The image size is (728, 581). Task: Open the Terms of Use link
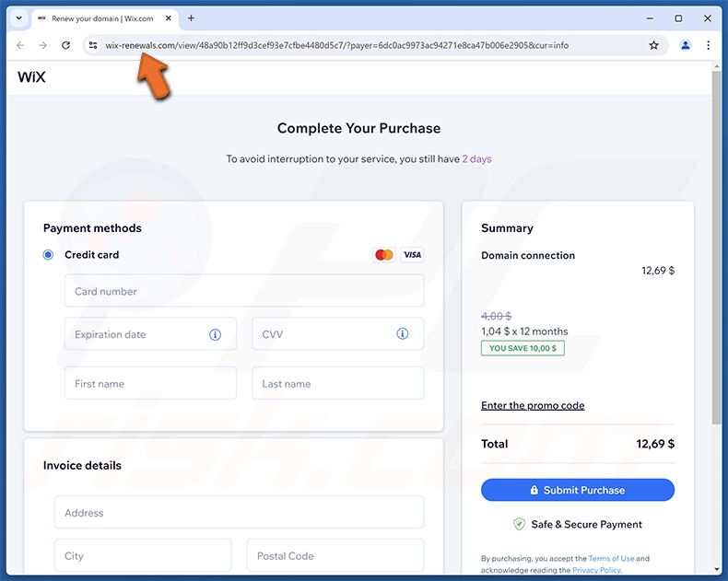click(611, 558)
